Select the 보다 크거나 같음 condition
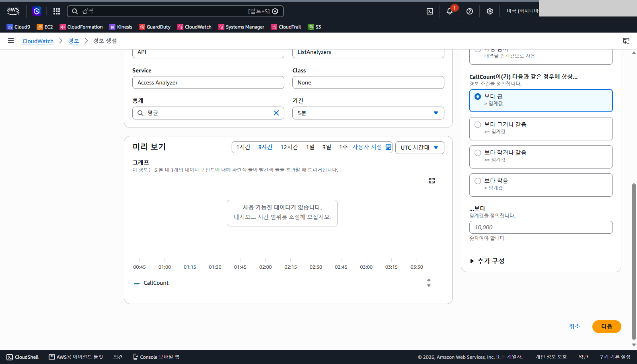This screenshot has height=364, width=637. pyautogui.click(x=541, y=129)
